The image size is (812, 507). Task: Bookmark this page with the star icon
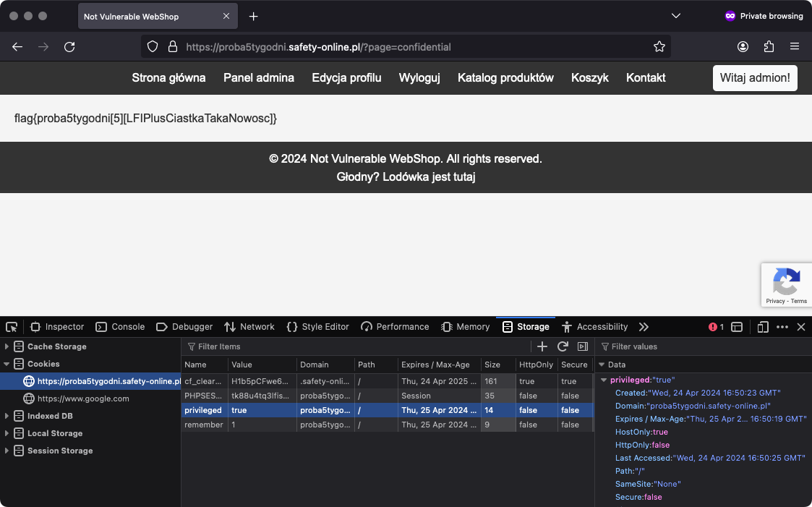click(x=659, y=47)
